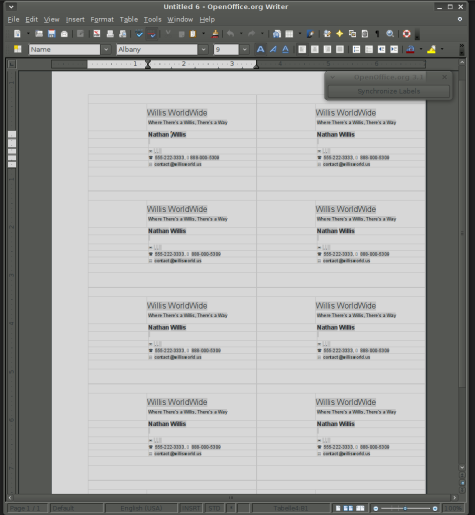The width and height of the screenshot is (475, 515).
Task: Export directly as PDF
Action: (x=97, y=34)
